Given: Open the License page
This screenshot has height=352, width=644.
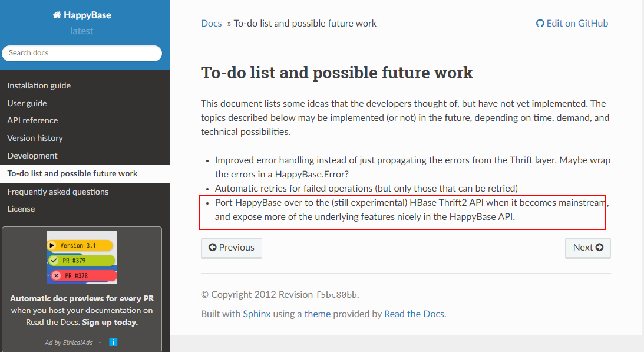Looking at the screenshot, I should (x=21, y=209).
